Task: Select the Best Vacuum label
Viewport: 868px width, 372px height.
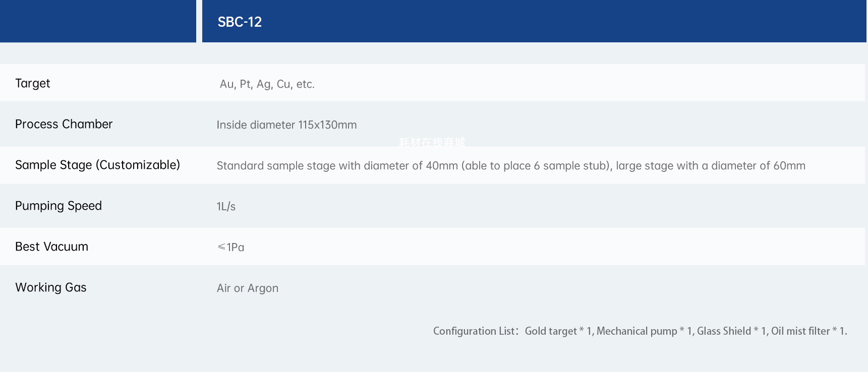Action: pos(52,246)
